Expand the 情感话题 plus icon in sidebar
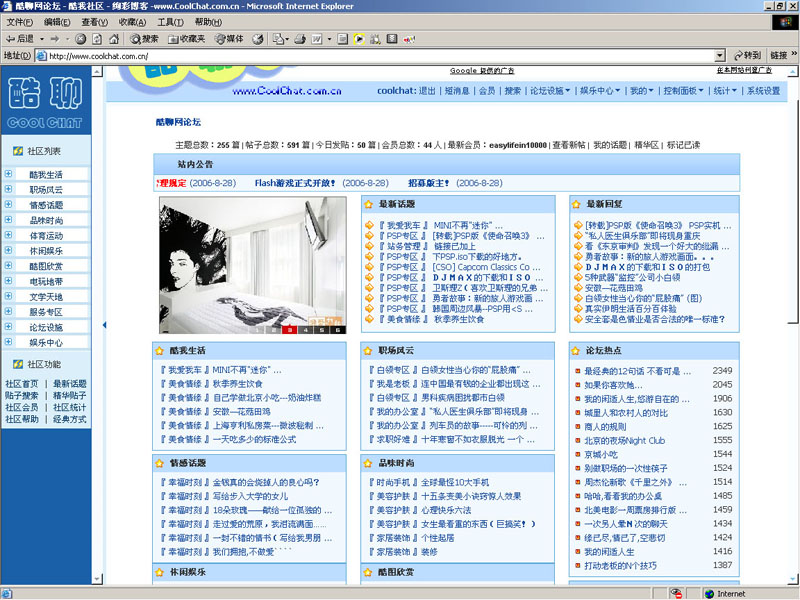The width and height of the screenshot is (800, 600). pyautogui.click(x=8, y=205)
